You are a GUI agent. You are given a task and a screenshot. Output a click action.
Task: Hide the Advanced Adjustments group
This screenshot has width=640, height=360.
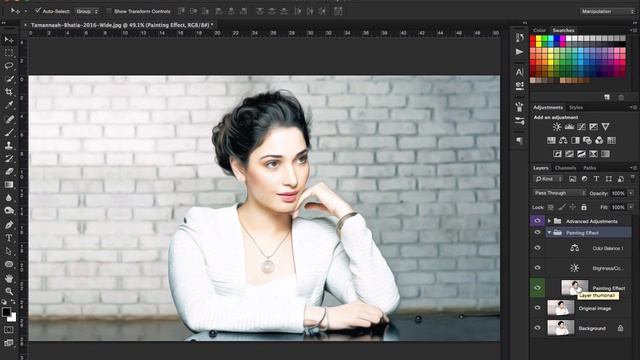537,221
